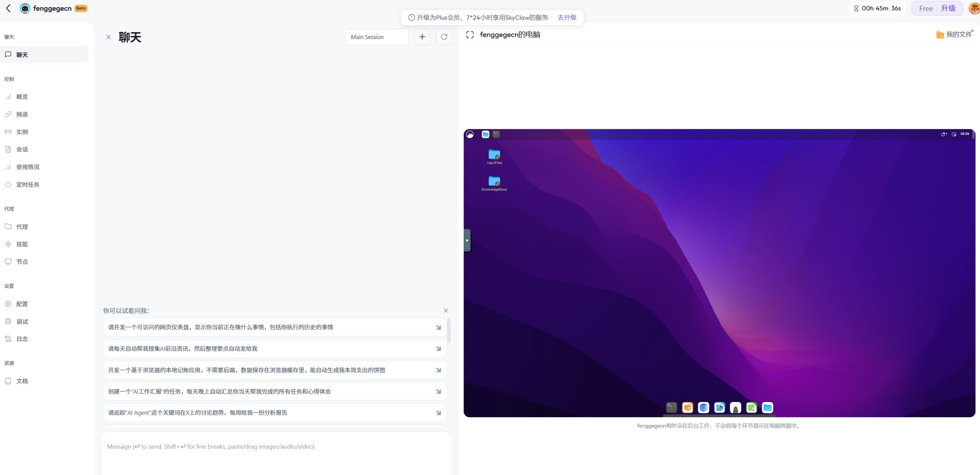This screenshot has width=980, height=475.
Task: Open LibreOffice Impress in the dock
Action: (x=687, y=407)
